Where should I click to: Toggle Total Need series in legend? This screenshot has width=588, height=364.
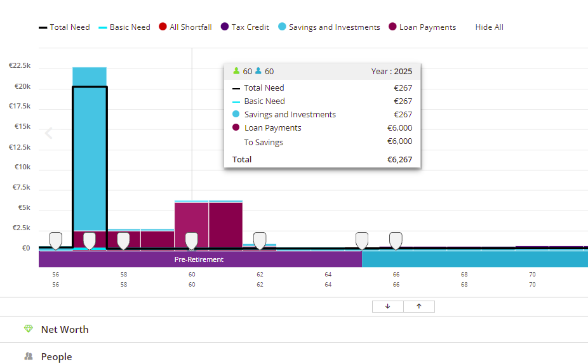(65, 27)
